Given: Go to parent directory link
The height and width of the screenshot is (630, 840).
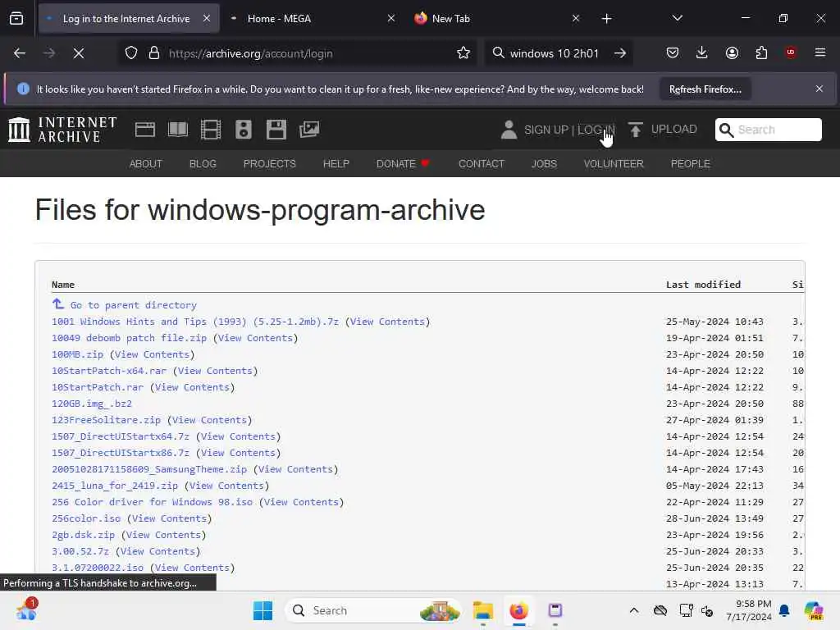Looking at the screenshot, I should [x=134, y=305].
